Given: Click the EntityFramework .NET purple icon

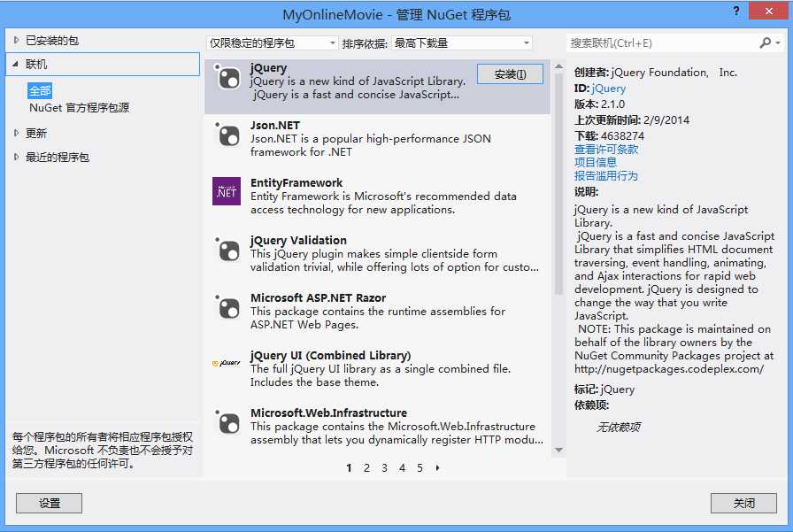Looking at the screenshot, I should (x=227, y=191).
